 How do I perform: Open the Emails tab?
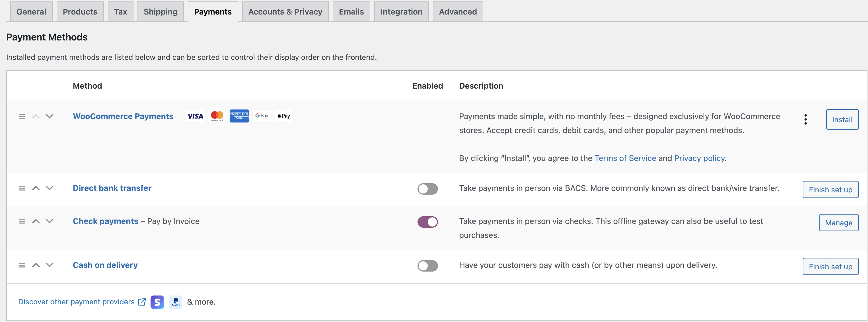point(351,12)
